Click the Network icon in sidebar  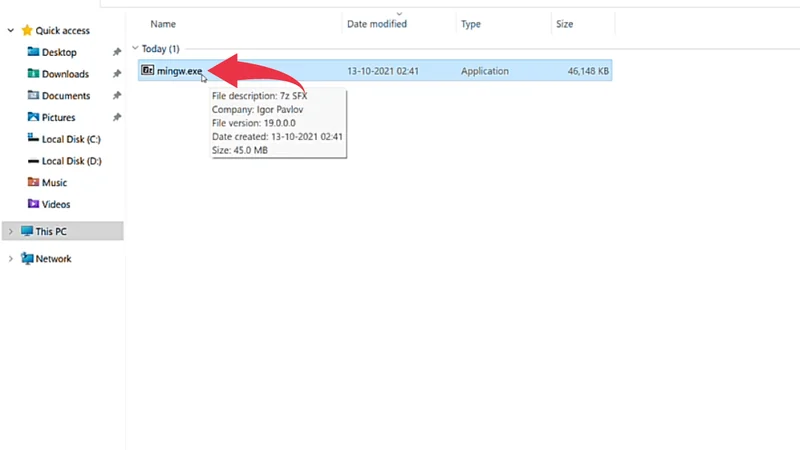pyautogui.click(x=27, y=259)
